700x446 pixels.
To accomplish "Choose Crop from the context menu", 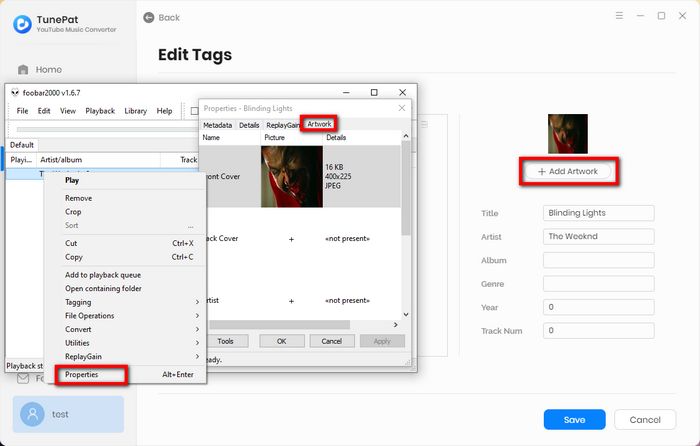I will [125, 212].
